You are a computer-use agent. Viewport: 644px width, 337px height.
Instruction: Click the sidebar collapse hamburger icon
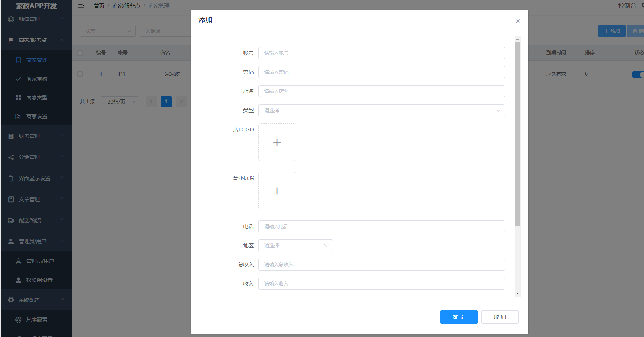click(x=81, y=5)
